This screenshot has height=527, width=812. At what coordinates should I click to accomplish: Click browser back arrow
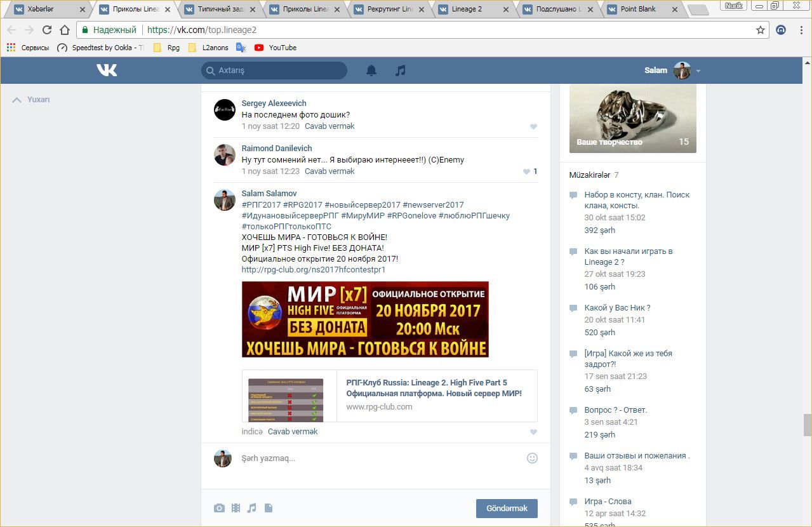(11, 30)
